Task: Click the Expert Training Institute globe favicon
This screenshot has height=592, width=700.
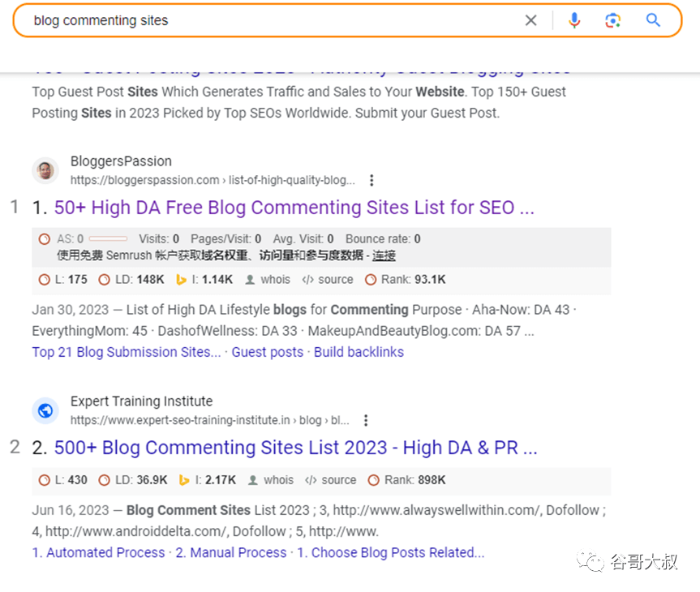Action: click(x=45, y=410)
